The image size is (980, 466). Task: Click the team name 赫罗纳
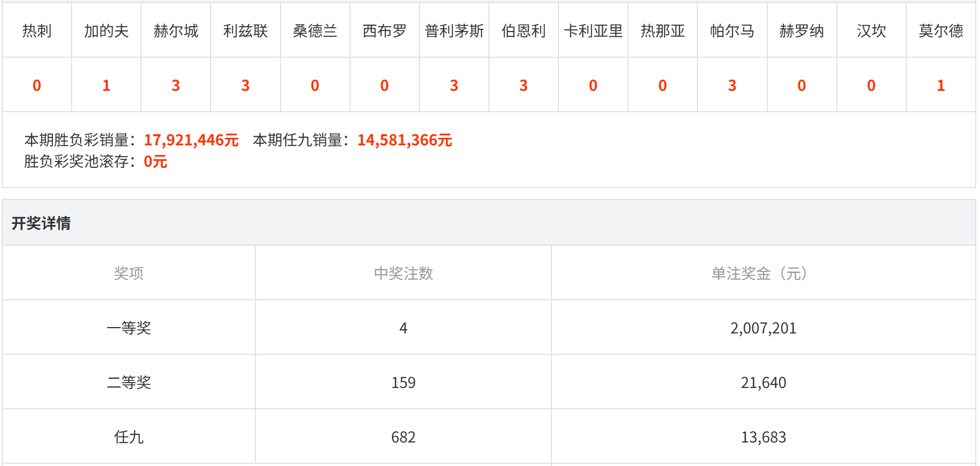pyautogui.click(x=802, y=31)
